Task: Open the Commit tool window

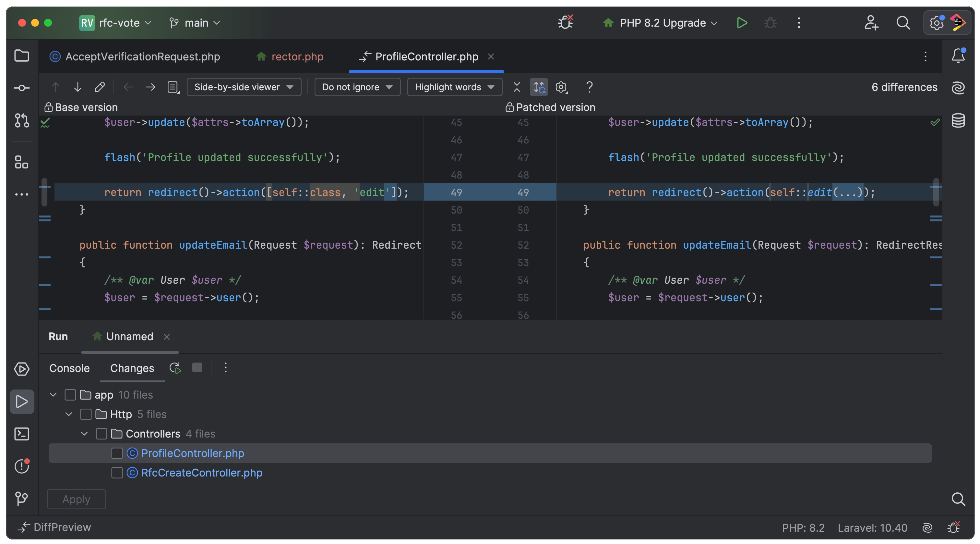Action: [x=22, y=88]
